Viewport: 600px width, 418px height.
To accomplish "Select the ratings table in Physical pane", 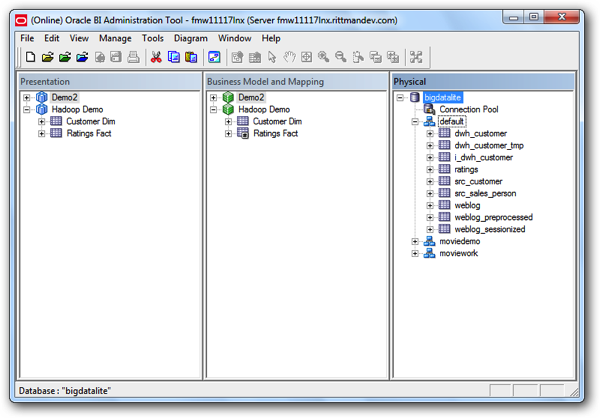I will (x=466, y=169).
